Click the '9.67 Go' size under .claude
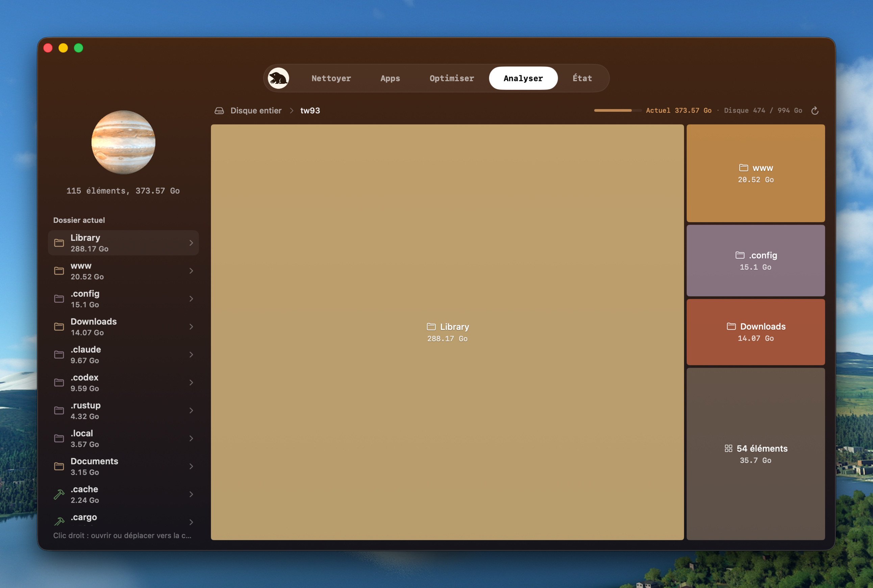The image size is (873, 588). pyautogui.click(x=85, y=360)
